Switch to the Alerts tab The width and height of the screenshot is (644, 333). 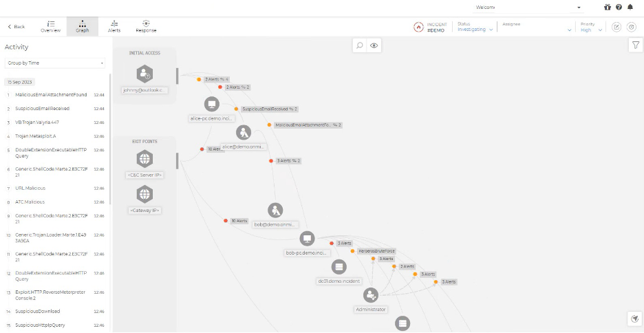tap(114, 26)
